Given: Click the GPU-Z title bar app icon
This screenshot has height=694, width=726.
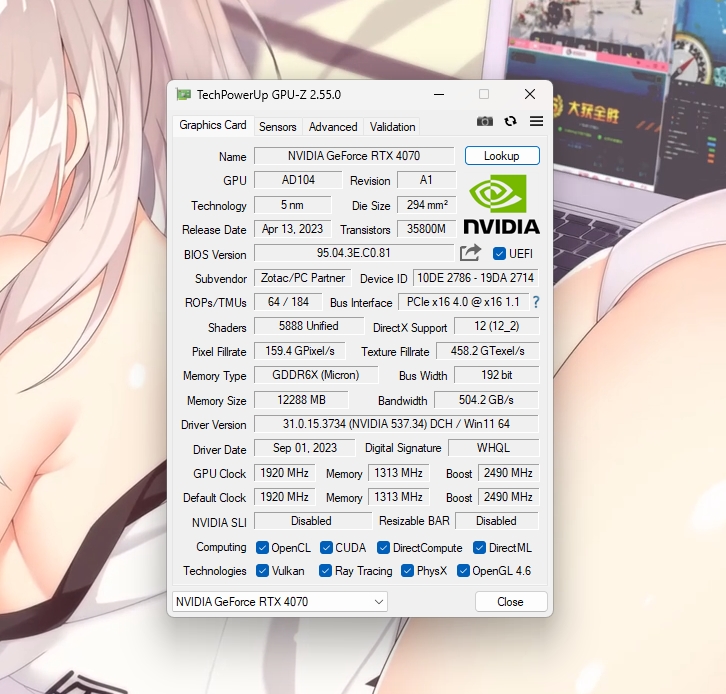Looking at the screenshot, I should 184,94.
